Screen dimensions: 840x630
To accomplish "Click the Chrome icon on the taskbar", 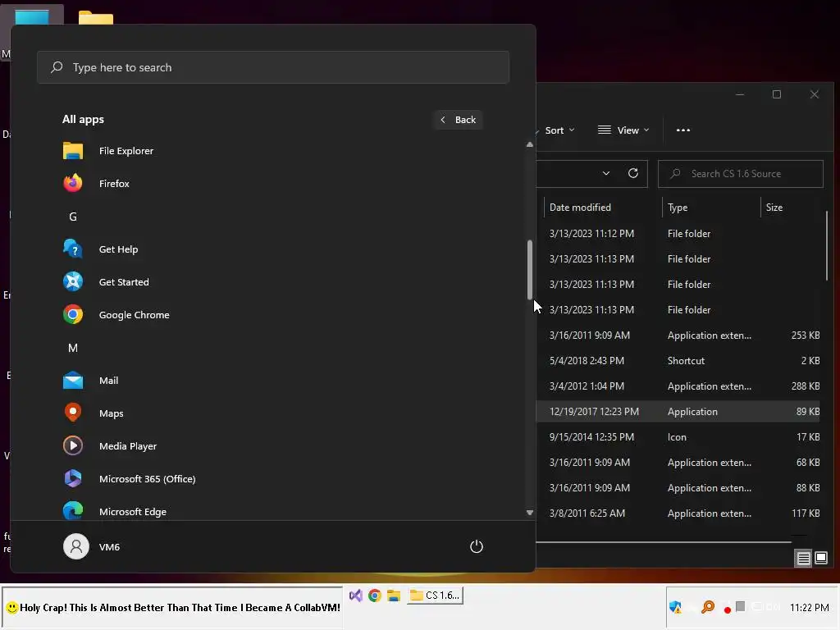I will [374, 596].
